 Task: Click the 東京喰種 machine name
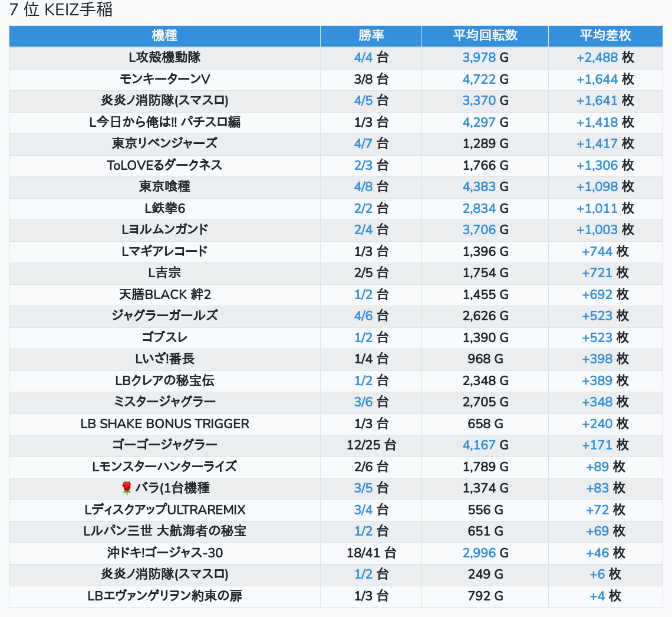pos(164,186)
